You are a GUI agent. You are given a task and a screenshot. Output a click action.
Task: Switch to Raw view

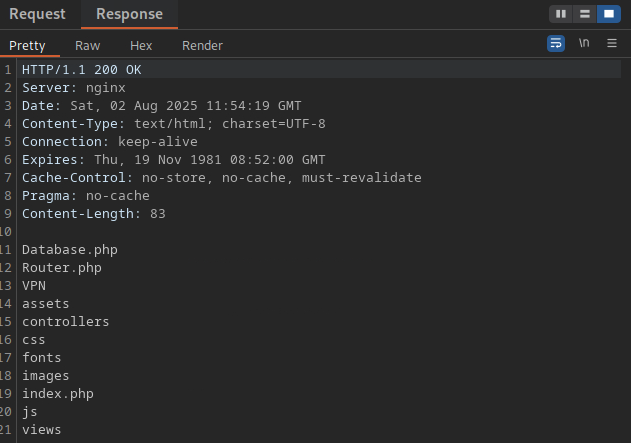coord(88,45)
